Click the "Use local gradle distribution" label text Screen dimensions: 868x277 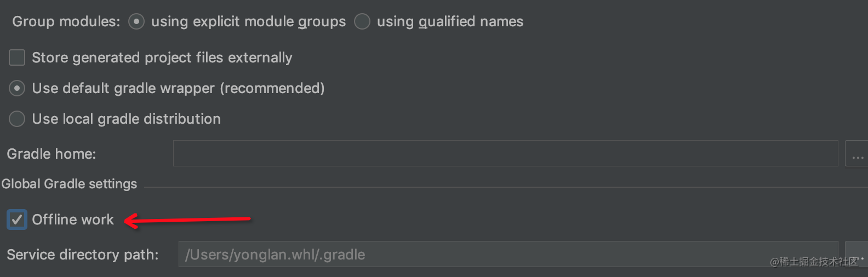pos(127,119)
